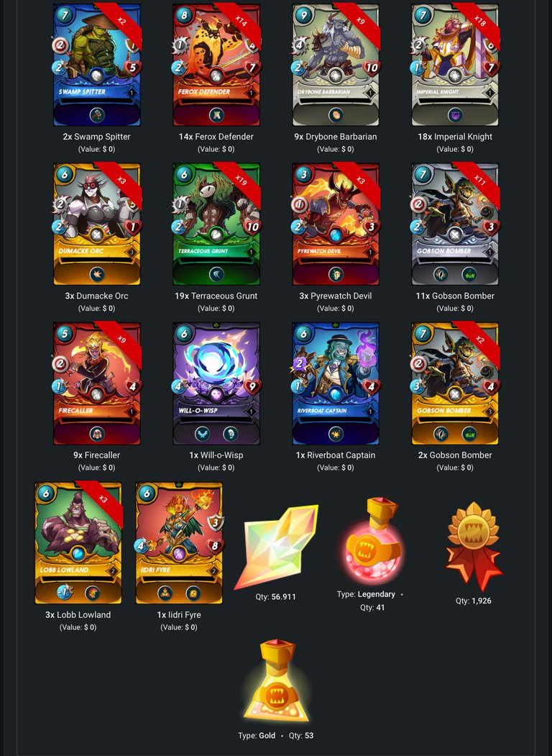Screen dimensions: 552x756
Task: Open the Will-o-Wisp card
Action: tap(216, 383)
